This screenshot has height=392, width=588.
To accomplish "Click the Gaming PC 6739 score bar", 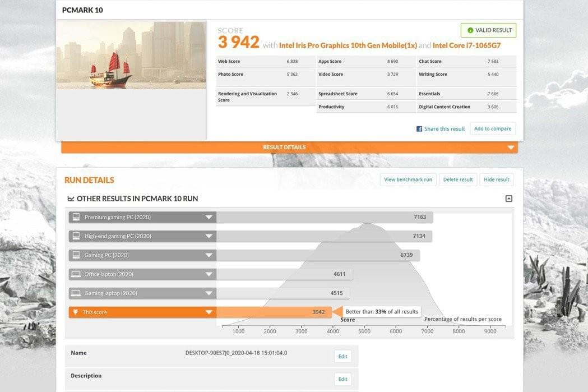I will pyautogui.click(x=318, y=255).
